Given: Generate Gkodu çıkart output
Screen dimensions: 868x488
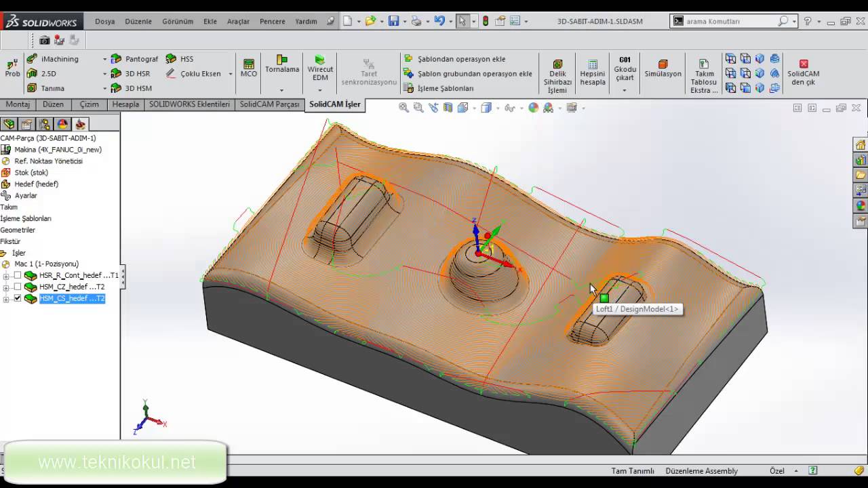Looking at the screenshot, I should pyautogui.click(x=625, y=69).
